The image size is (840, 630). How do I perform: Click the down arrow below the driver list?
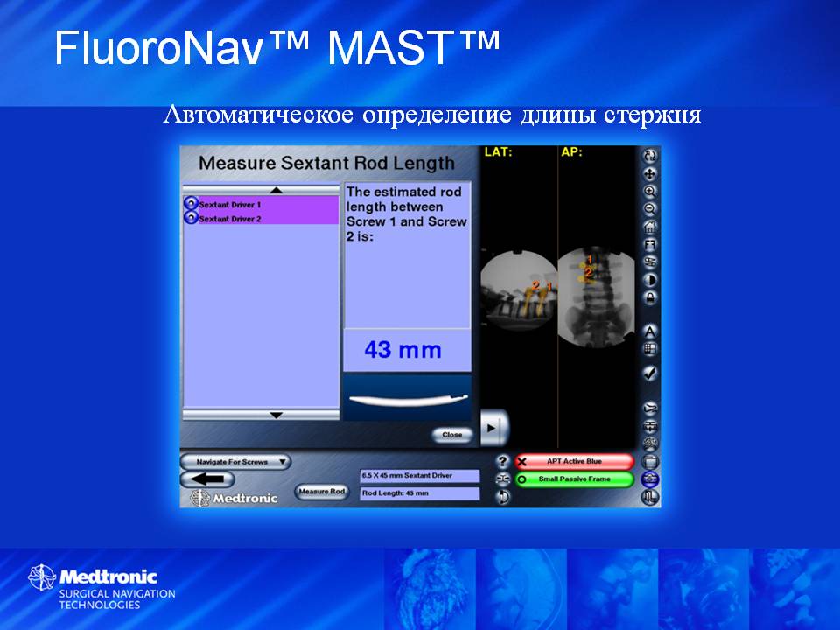point(261,415)
